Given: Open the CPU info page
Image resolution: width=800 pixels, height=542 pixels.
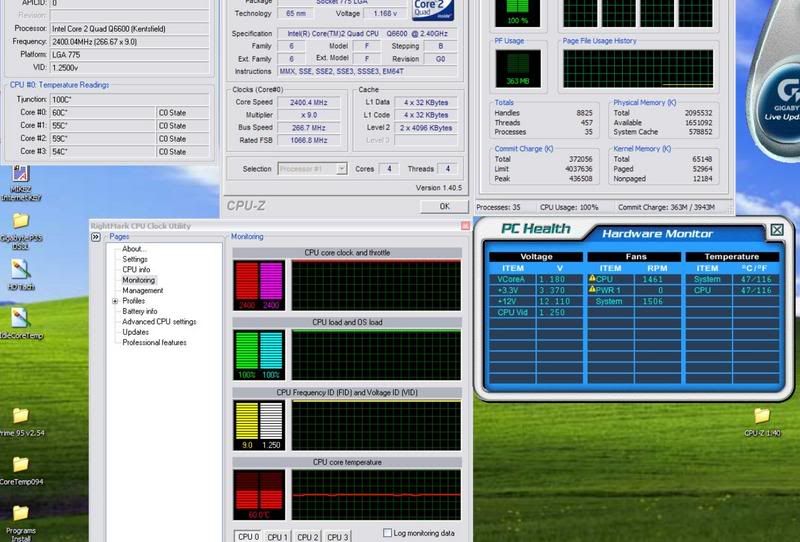Looking at the screenshot, I should [x=136, y=270].
